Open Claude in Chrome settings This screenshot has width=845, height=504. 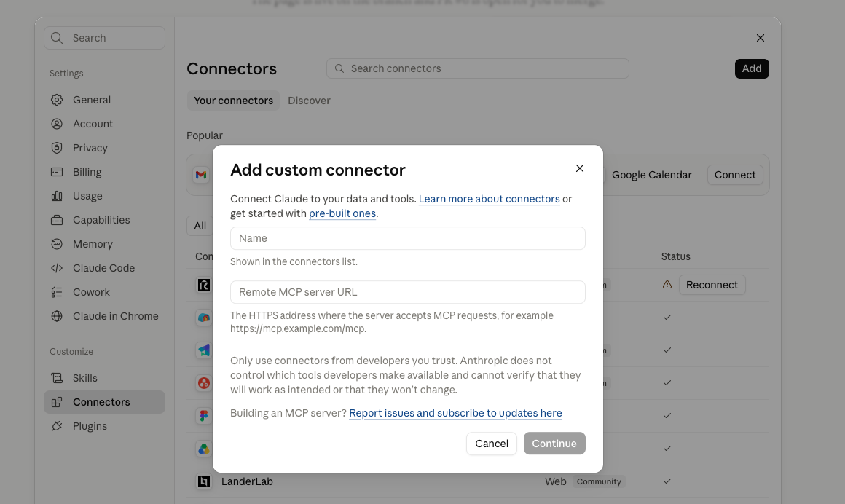click(105, 316)
